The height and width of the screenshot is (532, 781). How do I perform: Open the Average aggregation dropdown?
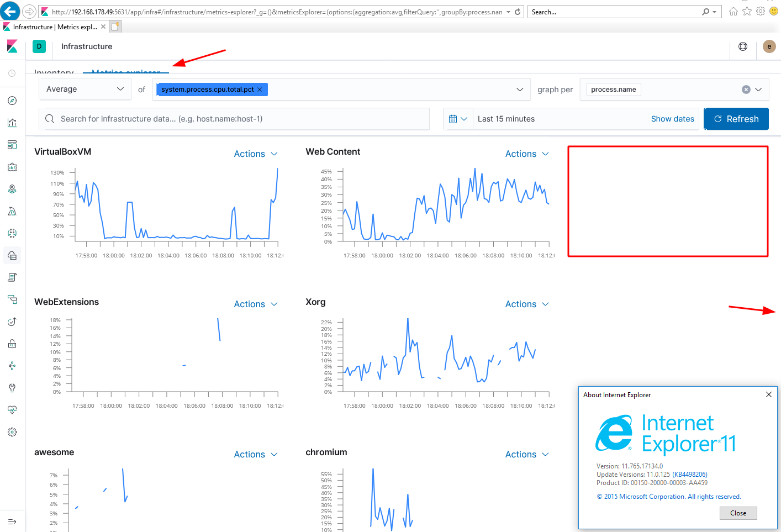point(85,89)
